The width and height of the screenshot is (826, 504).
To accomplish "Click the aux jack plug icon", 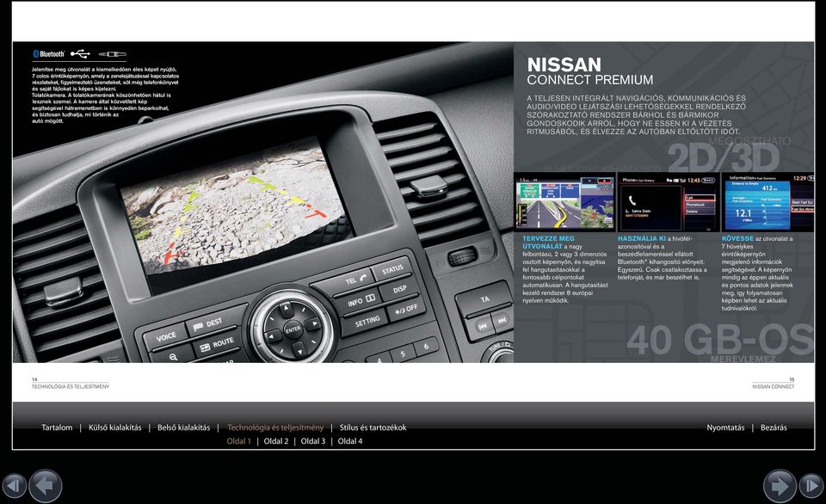I will (x=112, y=53).
